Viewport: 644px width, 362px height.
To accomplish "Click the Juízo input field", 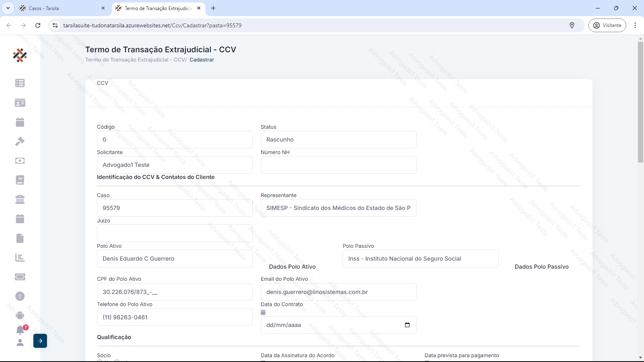I will point(175,233).
